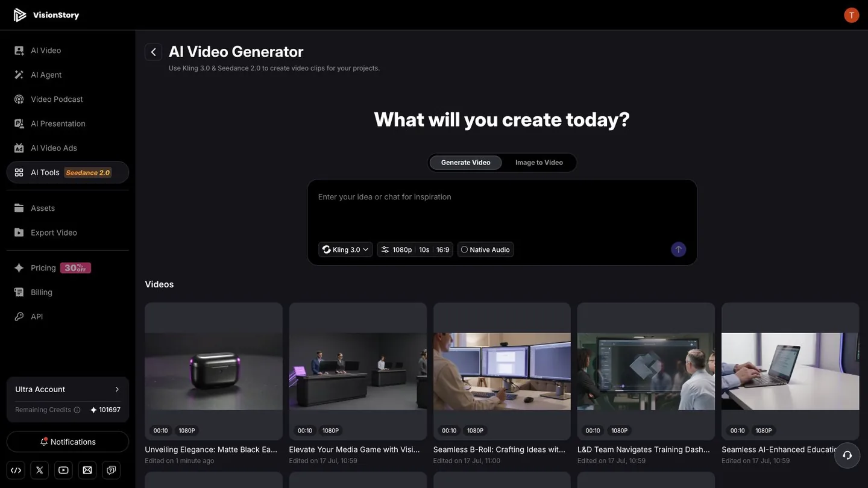Click the 00:10 badge on earbuds video
The height and width of the screenshot is (488, 868).
click(160, 431)
